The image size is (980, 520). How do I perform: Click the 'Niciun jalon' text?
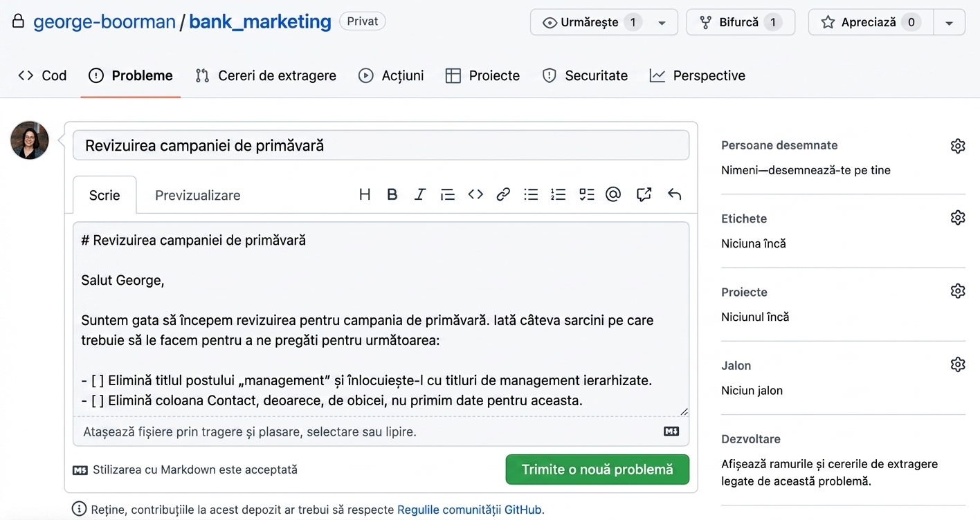(752, 390)
